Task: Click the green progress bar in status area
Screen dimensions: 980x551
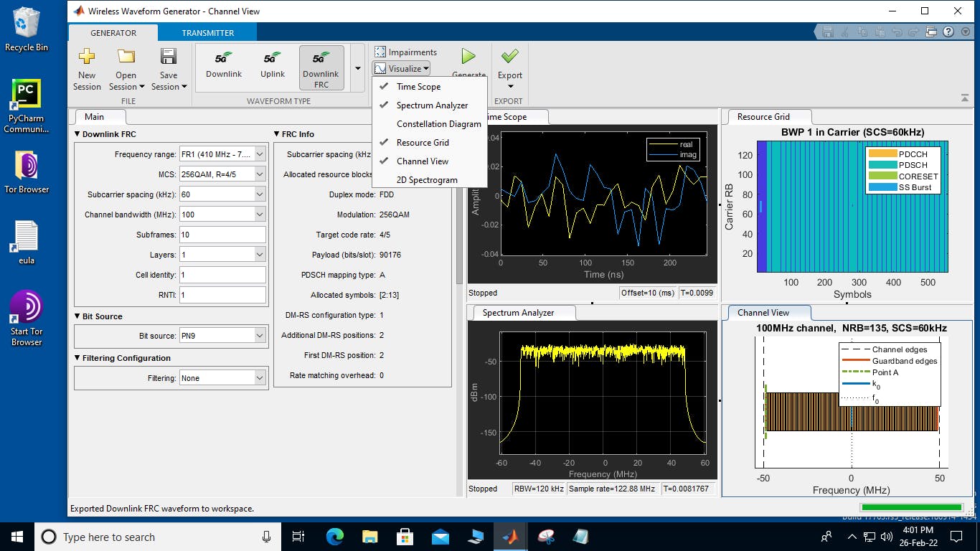Action: [910, 508]
